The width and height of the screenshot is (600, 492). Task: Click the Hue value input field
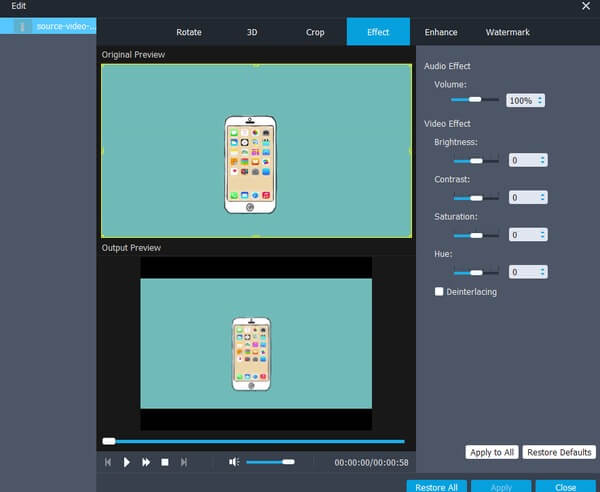[x=523, y=272]
